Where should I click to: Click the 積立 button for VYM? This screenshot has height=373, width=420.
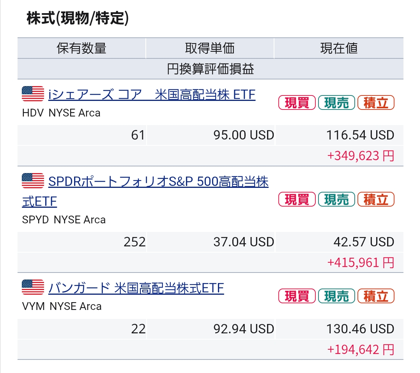click(376, 296)
